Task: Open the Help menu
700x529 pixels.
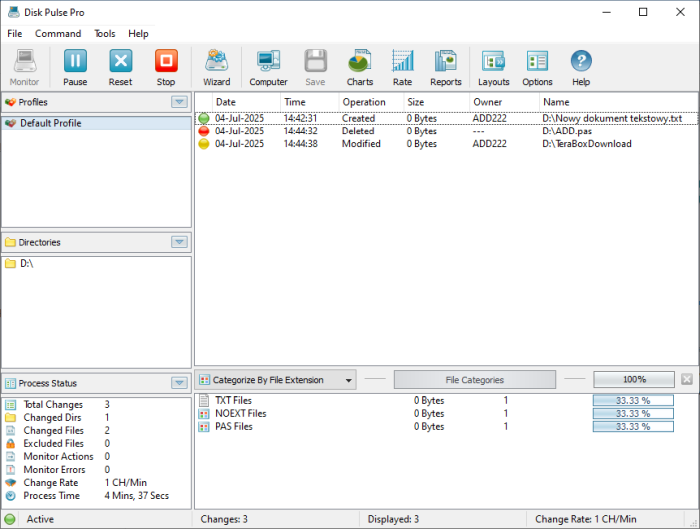Action: tap(138, 33)
